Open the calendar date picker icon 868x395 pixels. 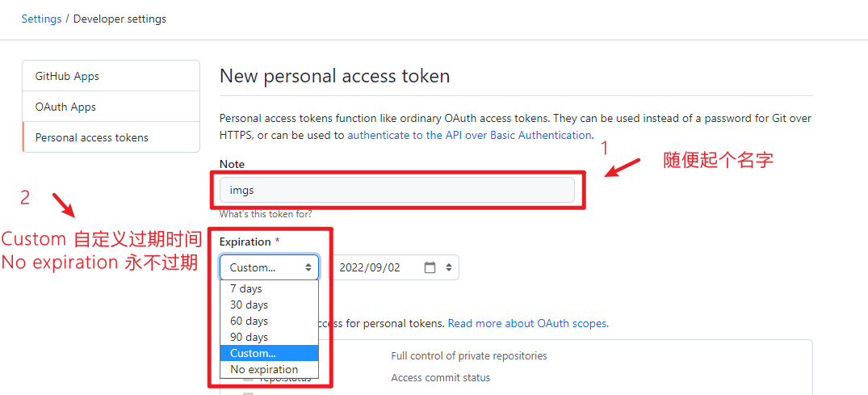(430, 267)
